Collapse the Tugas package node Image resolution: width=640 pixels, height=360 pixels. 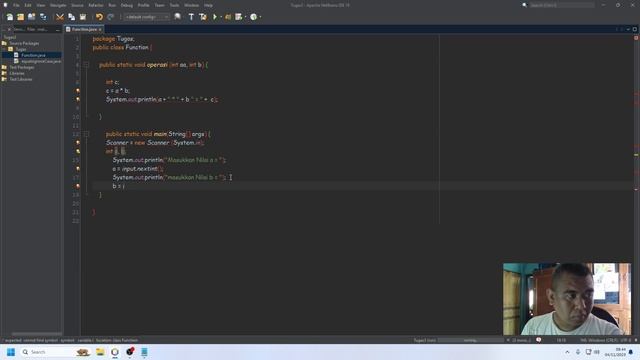[x=4, y=49]
